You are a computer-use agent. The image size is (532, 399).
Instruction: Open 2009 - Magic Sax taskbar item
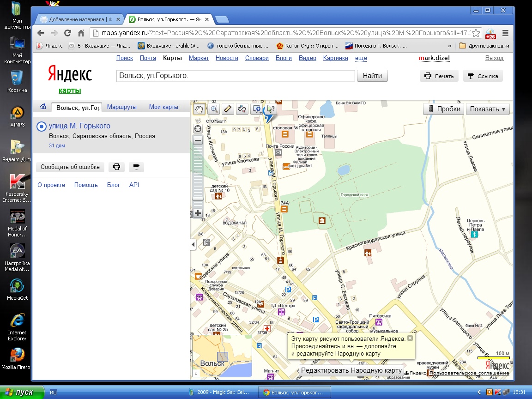click(219, 392)
